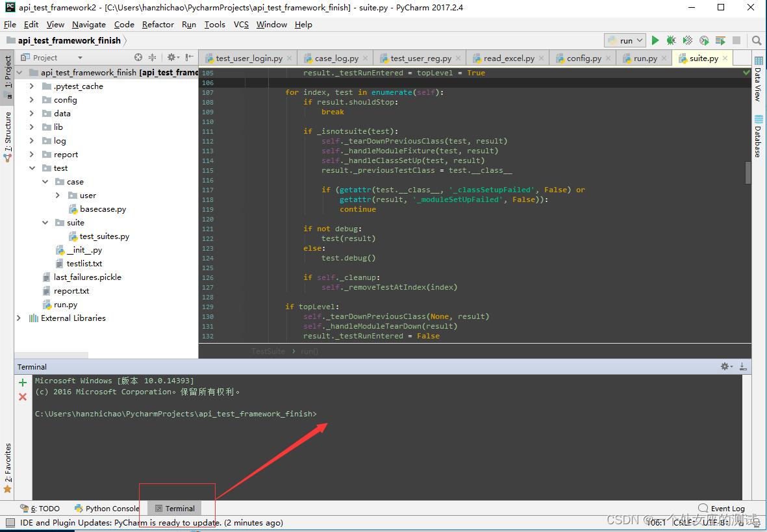Add new terminal session with green plus
The height and width of the screenshot is (532, 767).
[23, 382]
